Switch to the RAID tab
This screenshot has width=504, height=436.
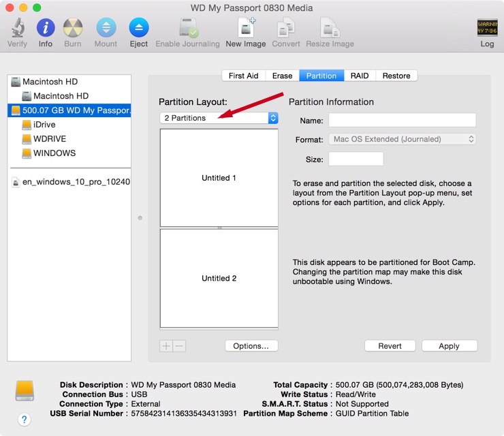click(x=360, y=76)
